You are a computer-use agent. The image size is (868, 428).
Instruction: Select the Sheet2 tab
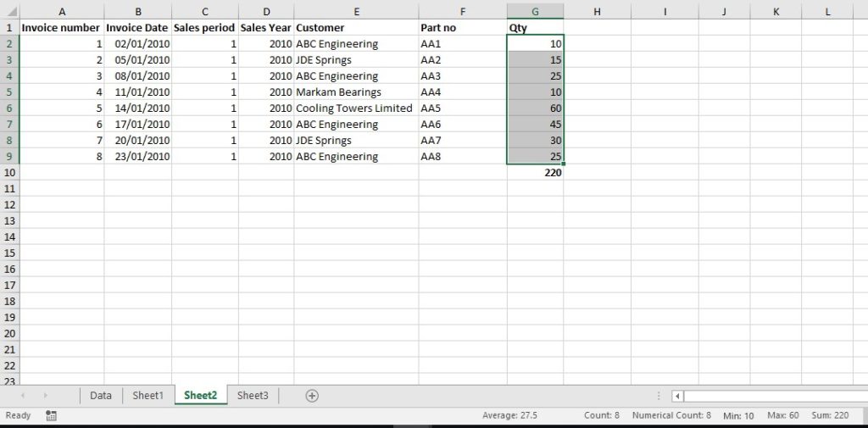coord(200,395)
